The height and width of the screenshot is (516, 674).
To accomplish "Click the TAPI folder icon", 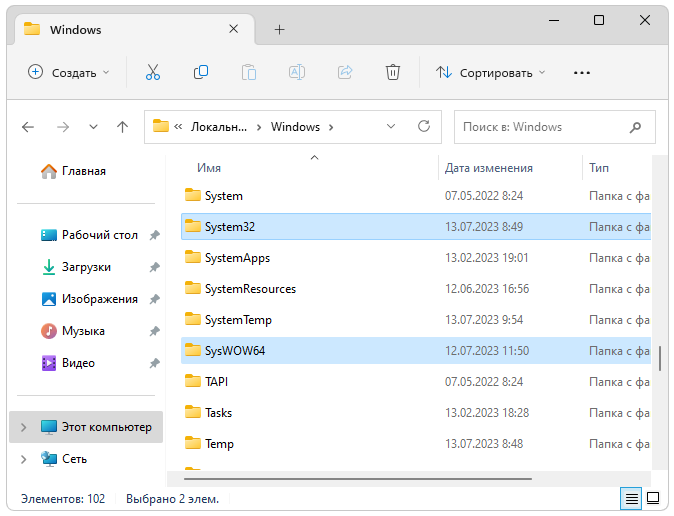I will [193, 381].
